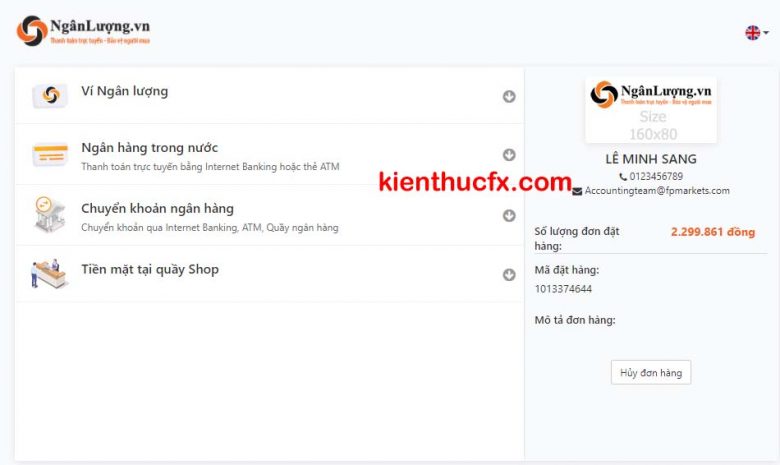
Task: Expand the Tiền mặt tại quầy Shop arrow
Action: [x=509, y=275]
